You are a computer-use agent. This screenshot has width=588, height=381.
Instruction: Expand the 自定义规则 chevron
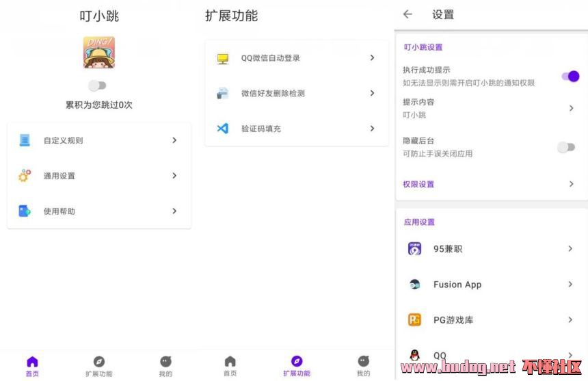coord(174,140)
